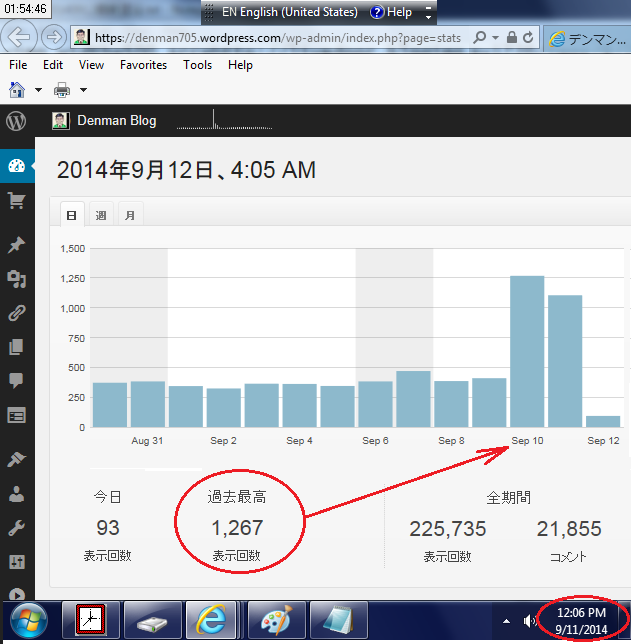Open the Favorites menu
This screenshot has height=644, width=631.
(x=143, y=65)
